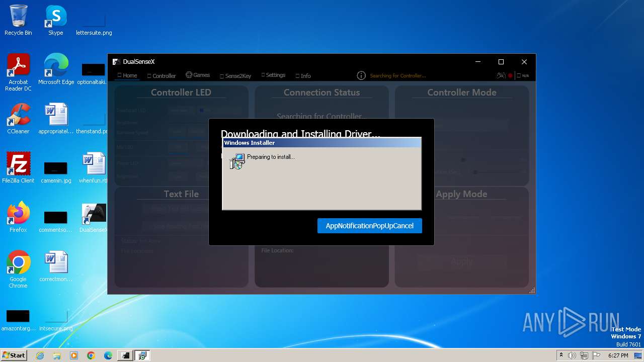Select the appropriatel Word document icon

[x=56, y=119]
